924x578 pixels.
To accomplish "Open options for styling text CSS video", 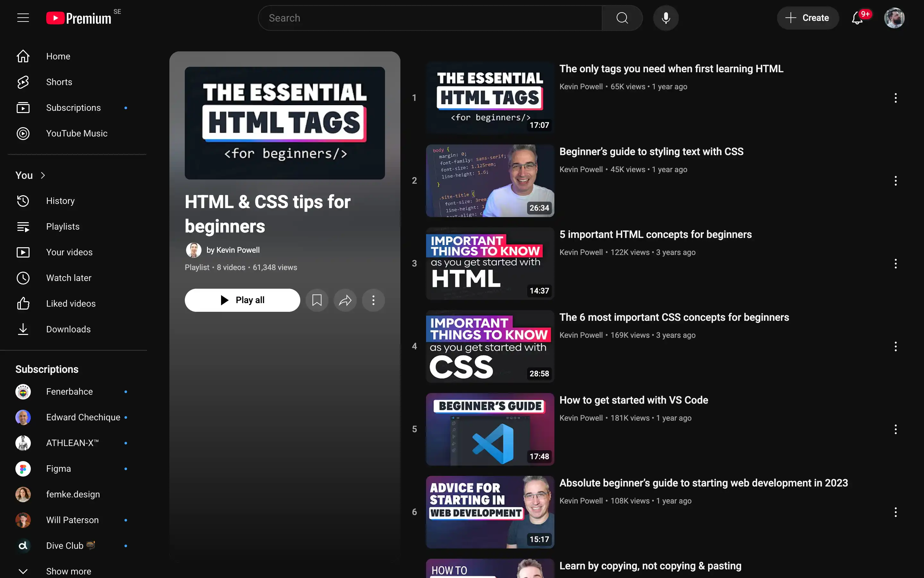I will (x=895, y=181).
